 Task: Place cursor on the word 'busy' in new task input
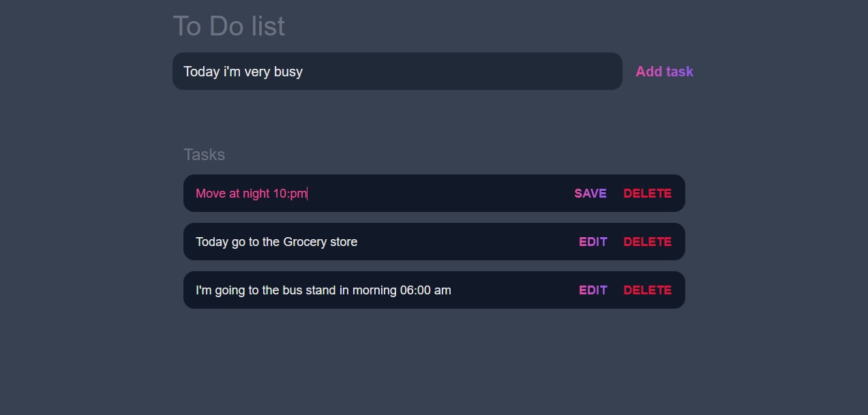pos(288,72)
